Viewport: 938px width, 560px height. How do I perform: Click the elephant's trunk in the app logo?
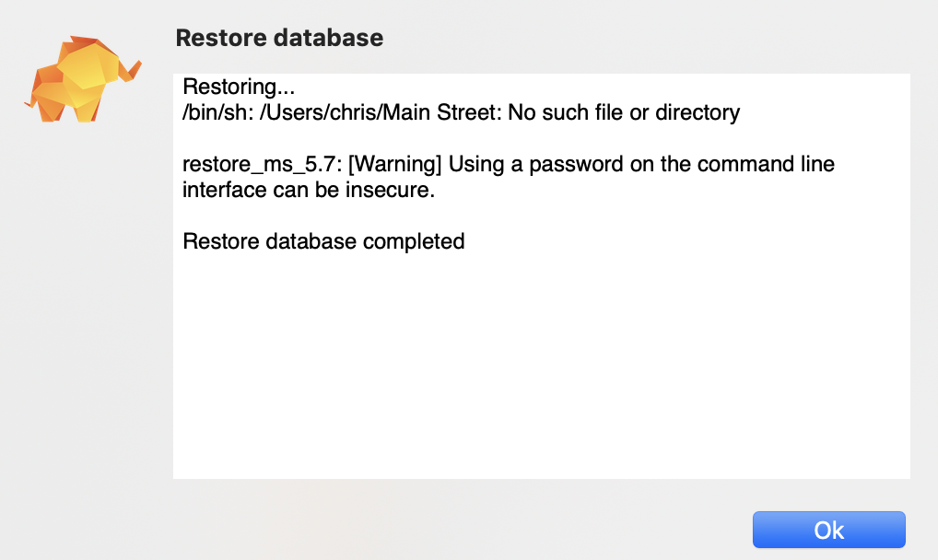129,64
